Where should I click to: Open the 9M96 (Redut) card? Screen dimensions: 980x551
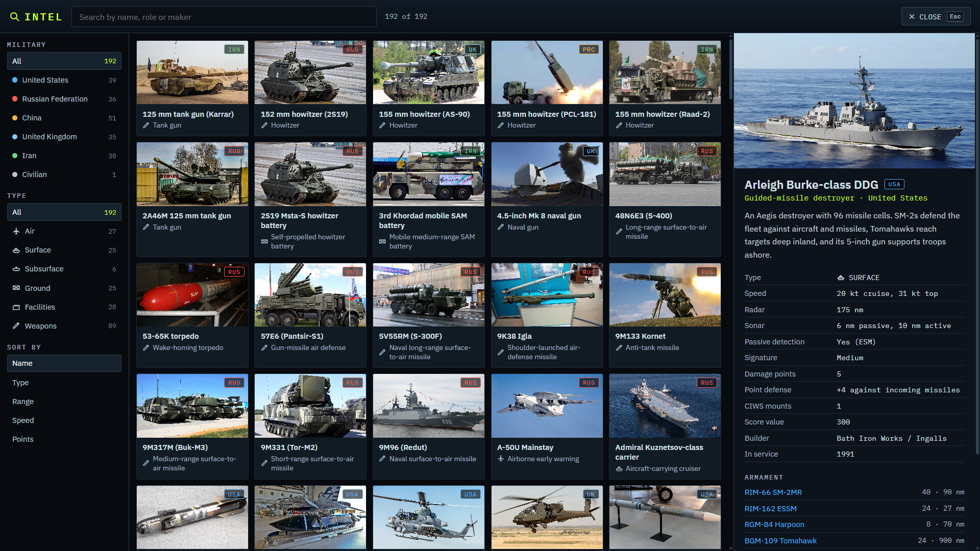point(428,427)
